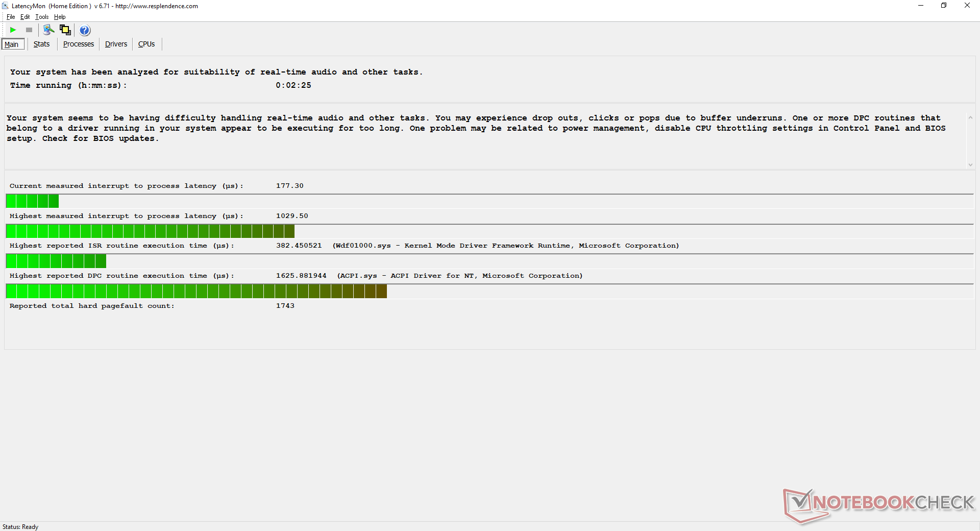Click the monitor with pen toolbar icon
The image size is (980, 531).
coord(48,30)
